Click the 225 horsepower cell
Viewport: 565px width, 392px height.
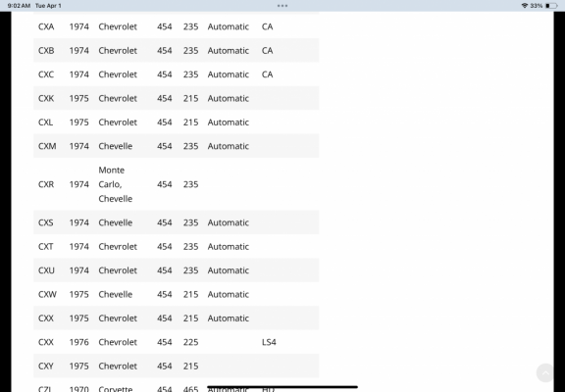(x=190, y=342)
